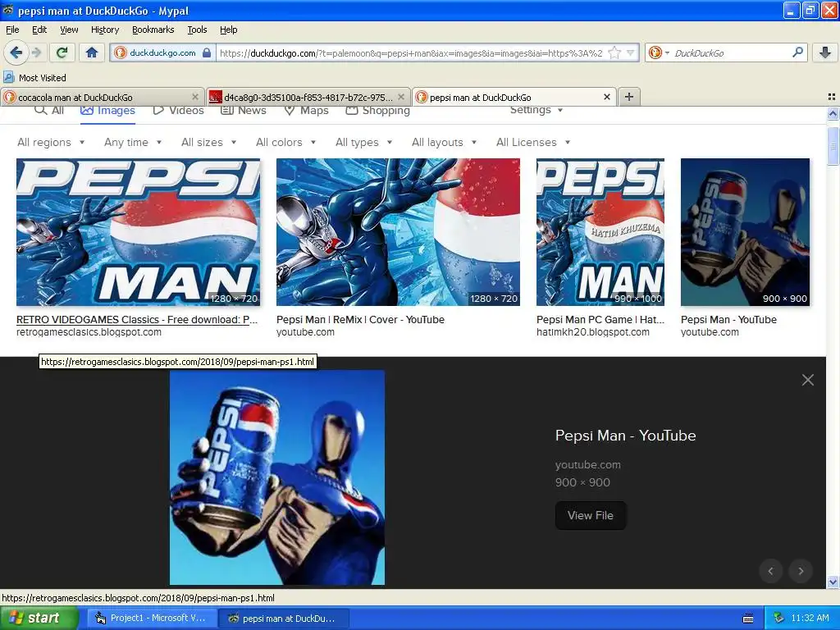Click the large Pepsi Man preview image
The width and height of the screenshot is (840, 630).
tap(277, 477)
